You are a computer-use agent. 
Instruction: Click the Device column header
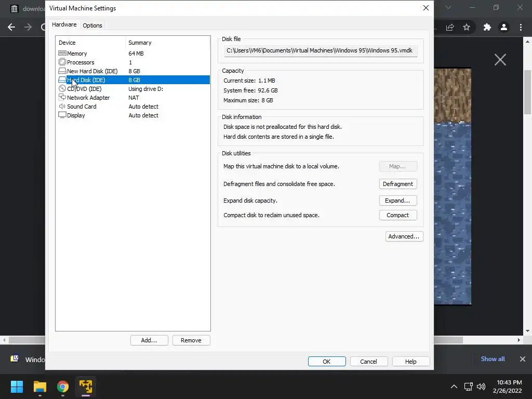67,43
